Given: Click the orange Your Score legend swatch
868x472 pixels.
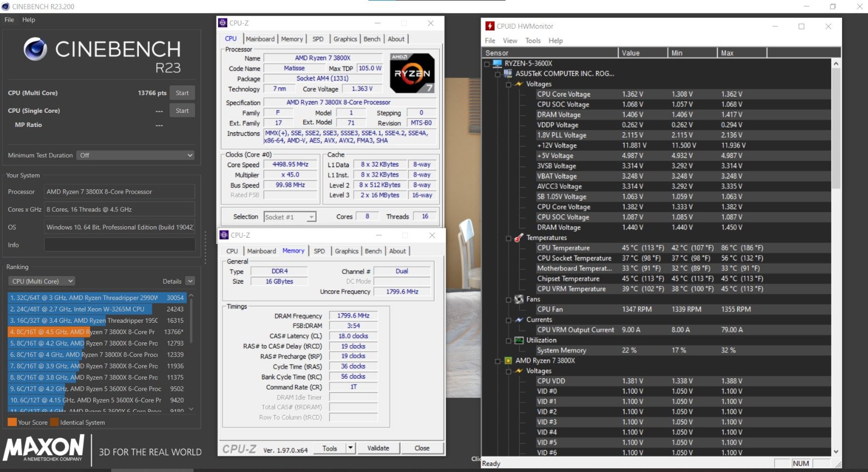Looking at the screenshot, I should pos(12,422).
